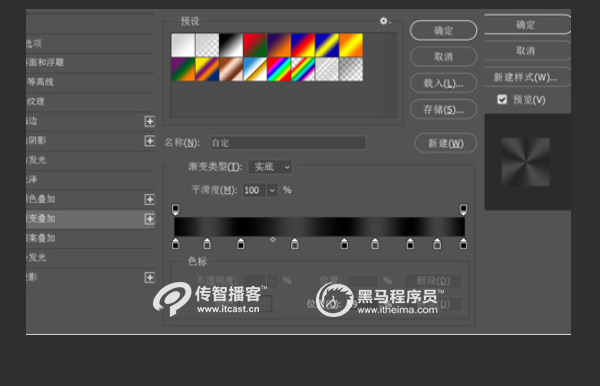This screenshot has width=600, height=386.
Task: Select the 图案叠加 pattern overlay entry
Action: 90,238
